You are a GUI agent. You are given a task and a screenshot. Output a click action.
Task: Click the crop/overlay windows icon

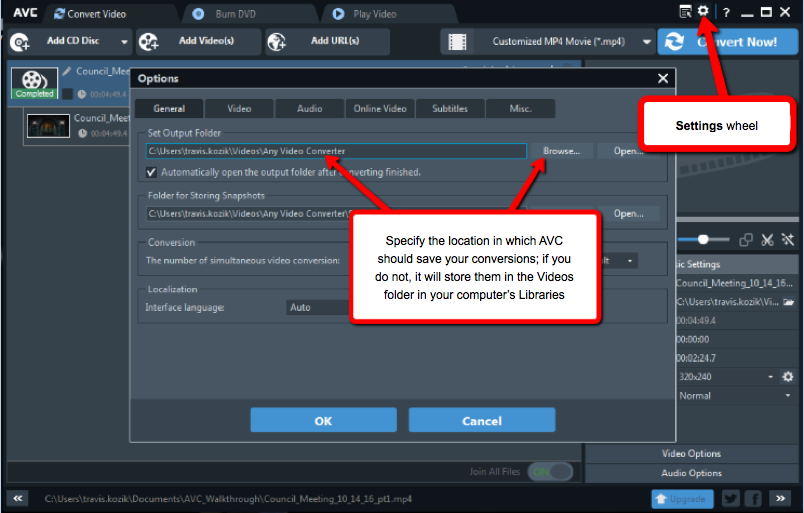746,240
